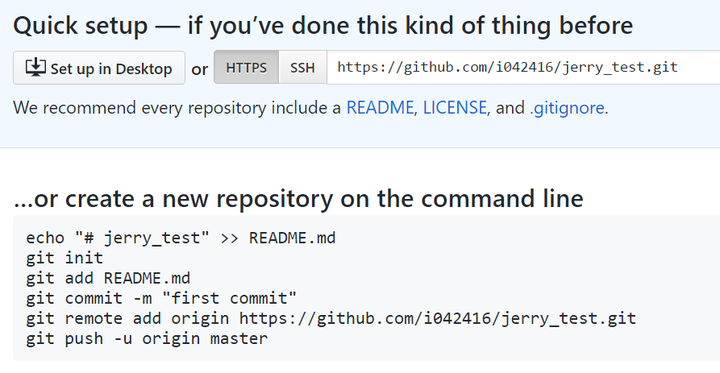720x373 pixels.
Task: Click the create a new repository heading
Action: coord(298,198)
